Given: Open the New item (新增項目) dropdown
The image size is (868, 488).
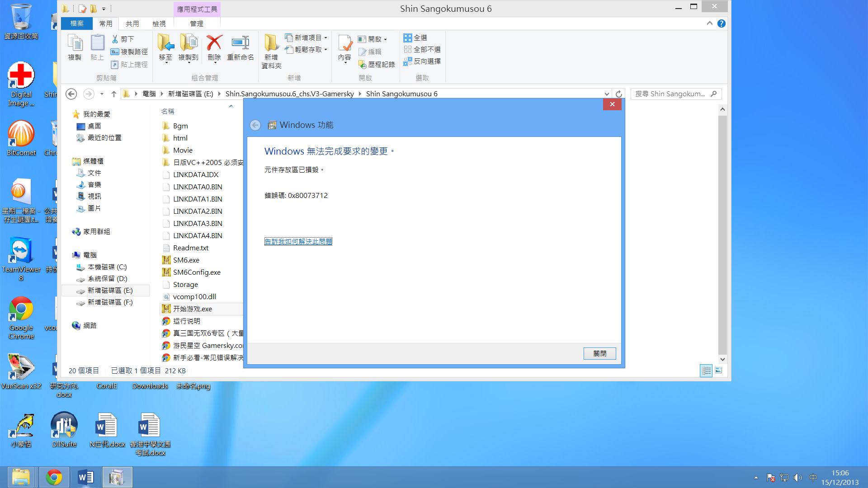Looking at the screenshot, I should [306, 38].
